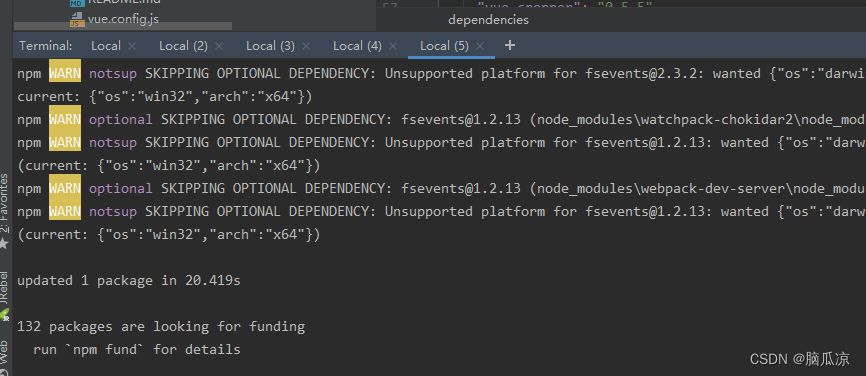
Task: Close the Local terminal tab
Action: 132,46
